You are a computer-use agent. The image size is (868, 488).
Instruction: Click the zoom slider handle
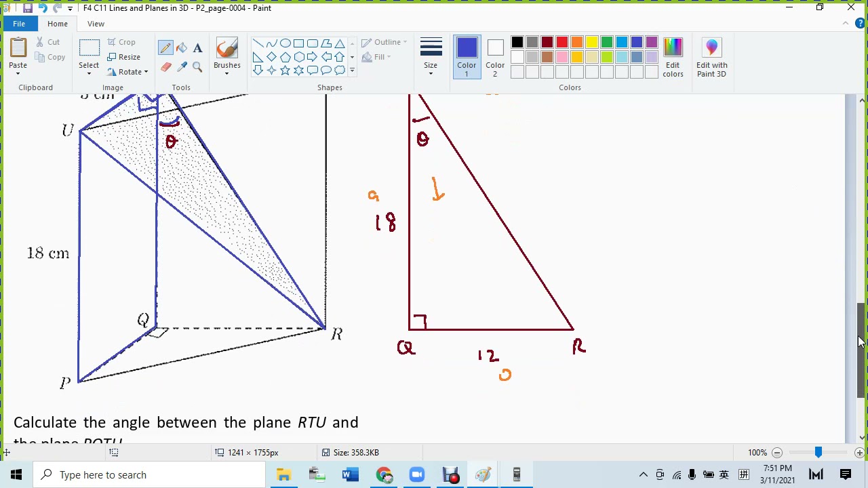818,452
